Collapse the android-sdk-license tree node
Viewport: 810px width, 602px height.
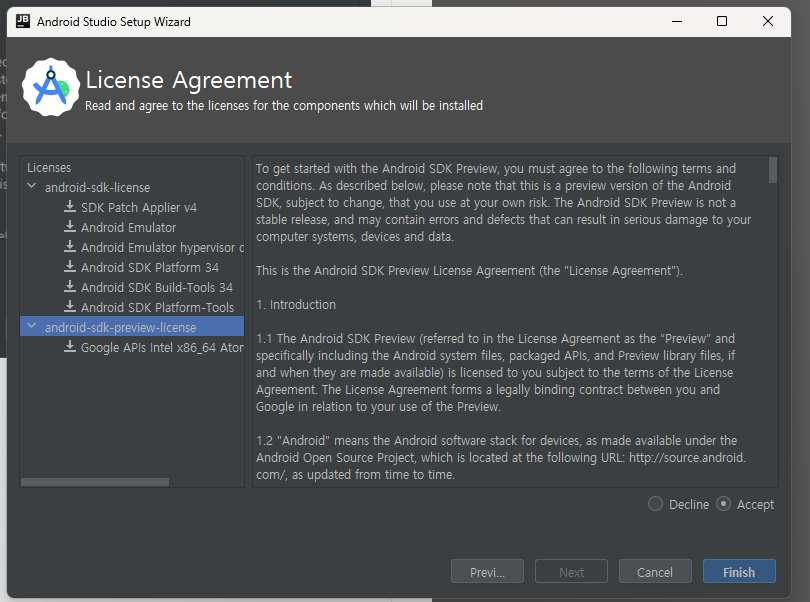click(32, 186)
